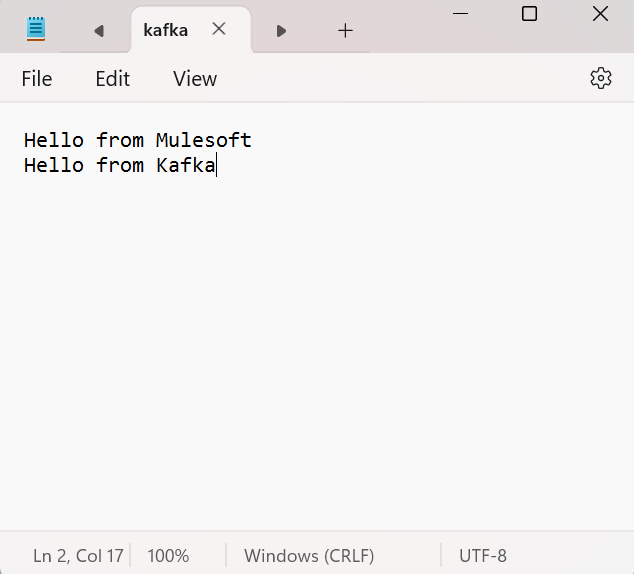
Task: Open the File menu
Action: pyautogui.click(x=37, y=78)
